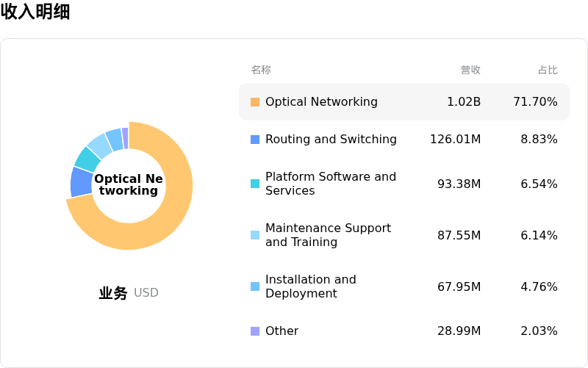Click the 1.02B revenue value
The width and height of the screenshot is (588, 368).
click(464, 101)
